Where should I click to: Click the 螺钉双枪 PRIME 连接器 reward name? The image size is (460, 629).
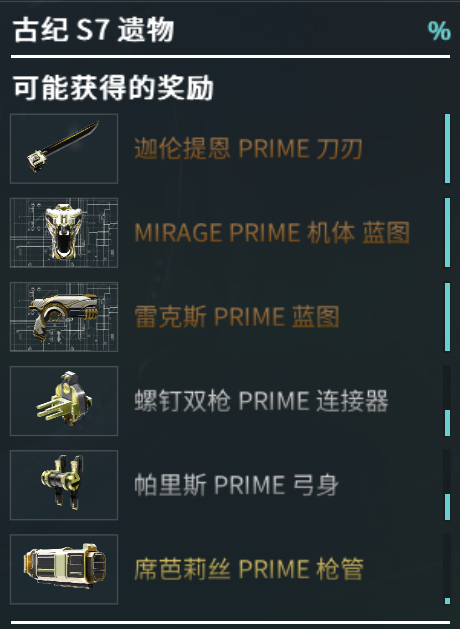coord(261,401)
